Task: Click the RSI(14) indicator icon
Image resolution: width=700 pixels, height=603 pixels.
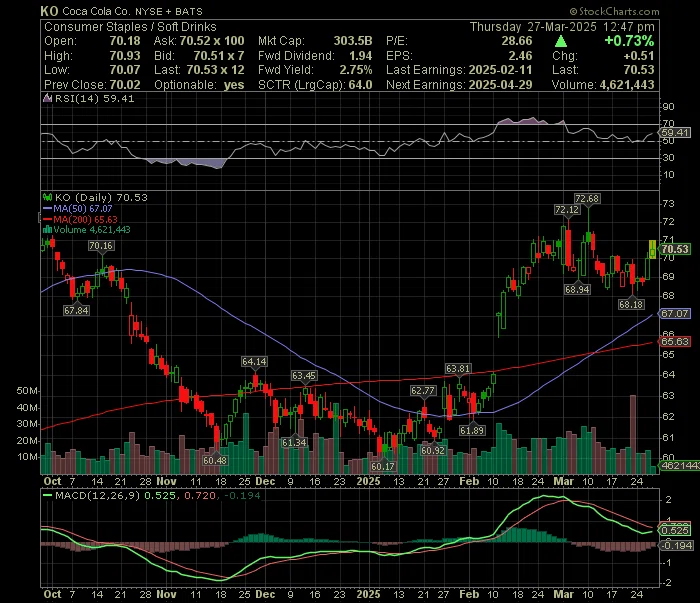Action: tap(47, 98)
